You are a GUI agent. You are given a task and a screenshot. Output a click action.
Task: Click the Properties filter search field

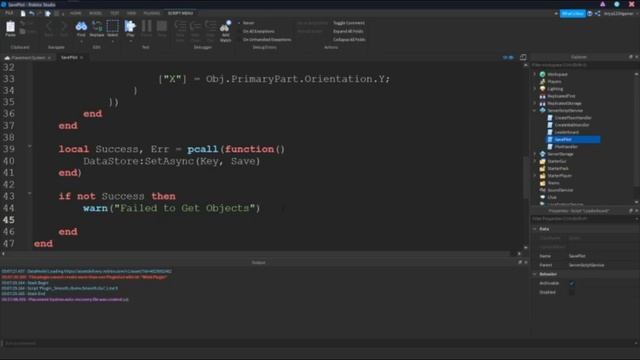tap(584, 219)
